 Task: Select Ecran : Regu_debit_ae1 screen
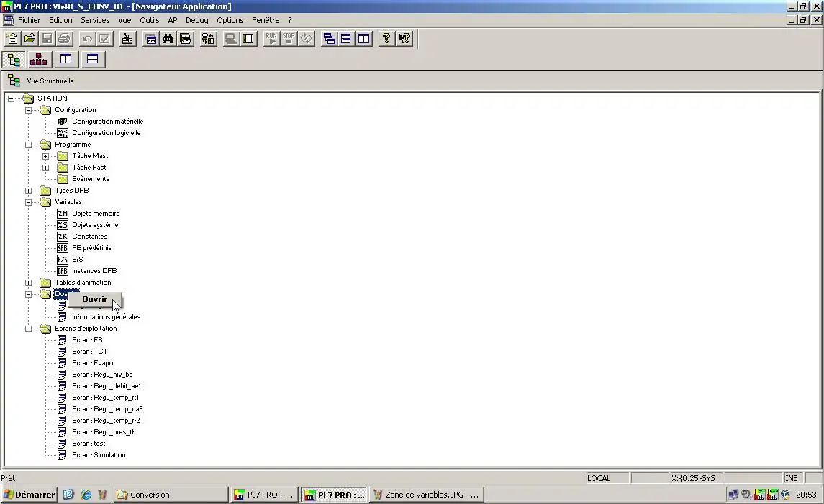point(107,386)
